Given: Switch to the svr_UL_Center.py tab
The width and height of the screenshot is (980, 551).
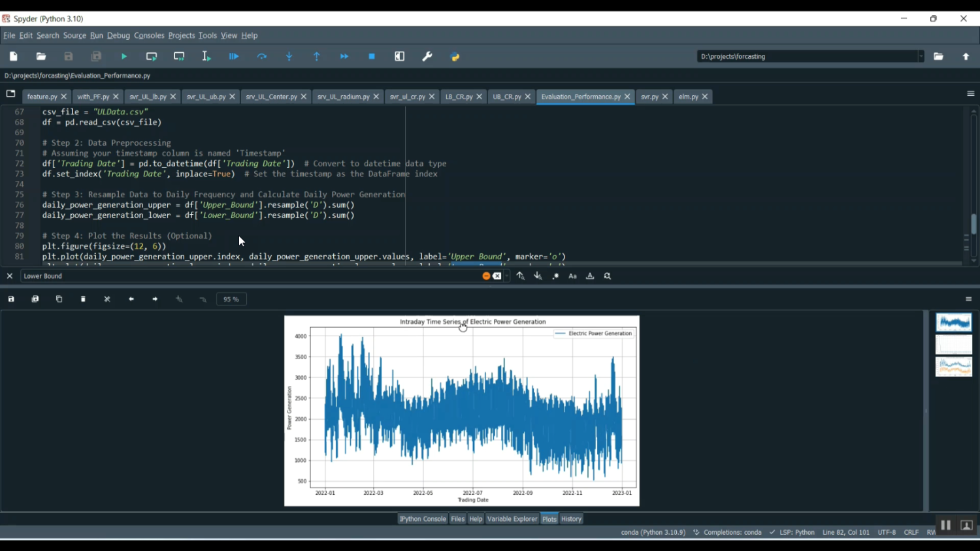Looking at the screenshot, I should coord(271,97).
